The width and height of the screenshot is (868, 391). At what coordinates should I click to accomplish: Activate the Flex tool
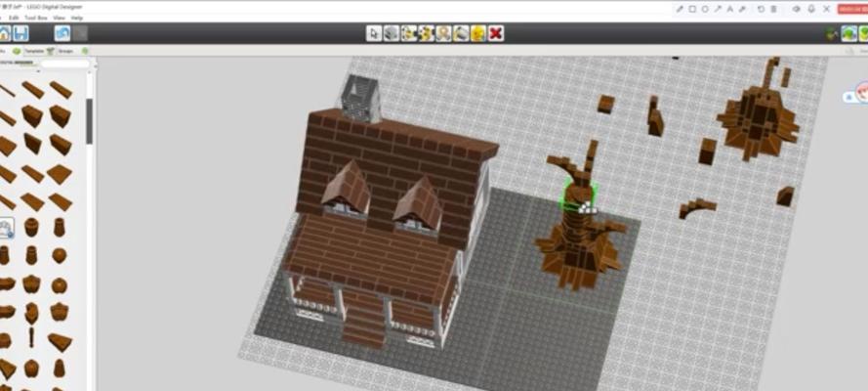(x=443, y=34)
